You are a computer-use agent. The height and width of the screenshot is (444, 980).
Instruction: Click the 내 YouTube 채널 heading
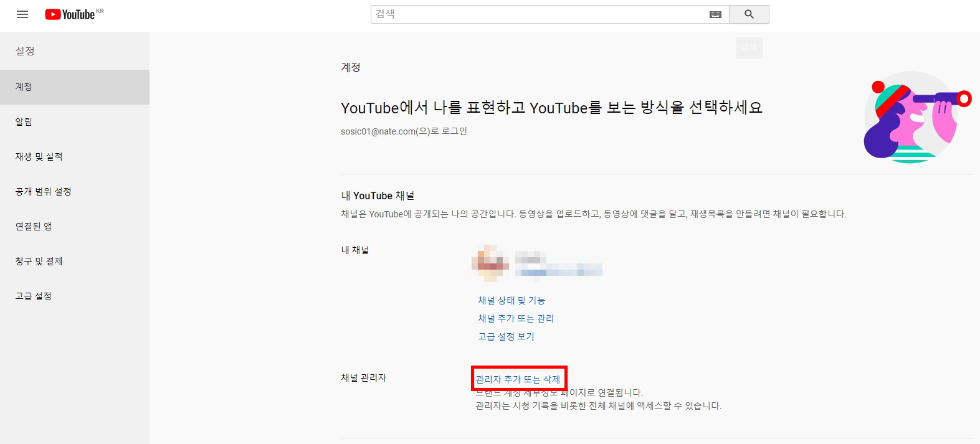[x=378, y=196]
